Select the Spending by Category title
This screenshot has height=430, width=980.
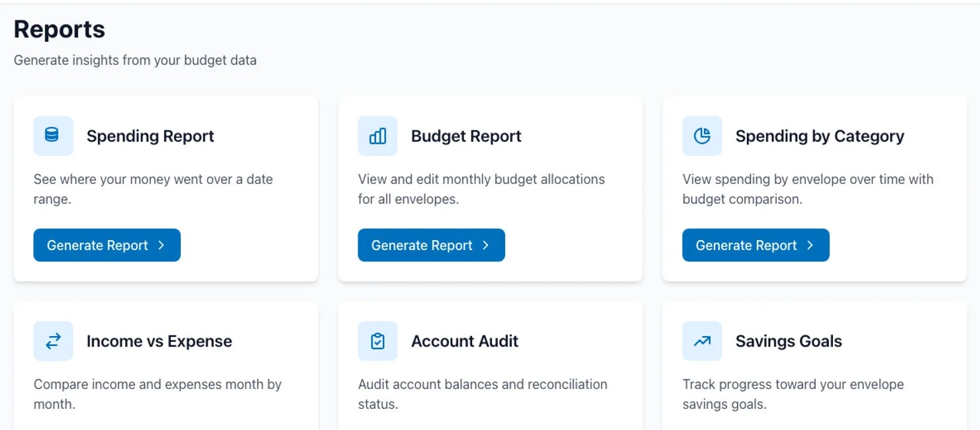[x=820, y=136]
